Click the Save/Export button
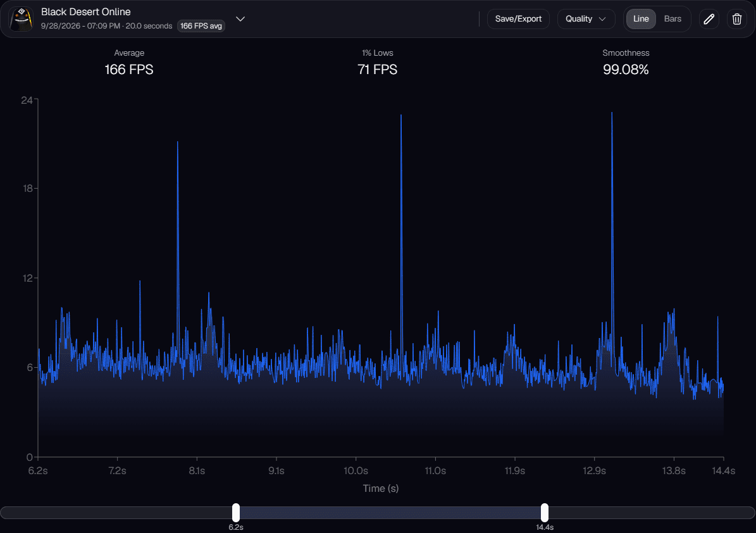756x533 pixels. (x=518, y=19)
